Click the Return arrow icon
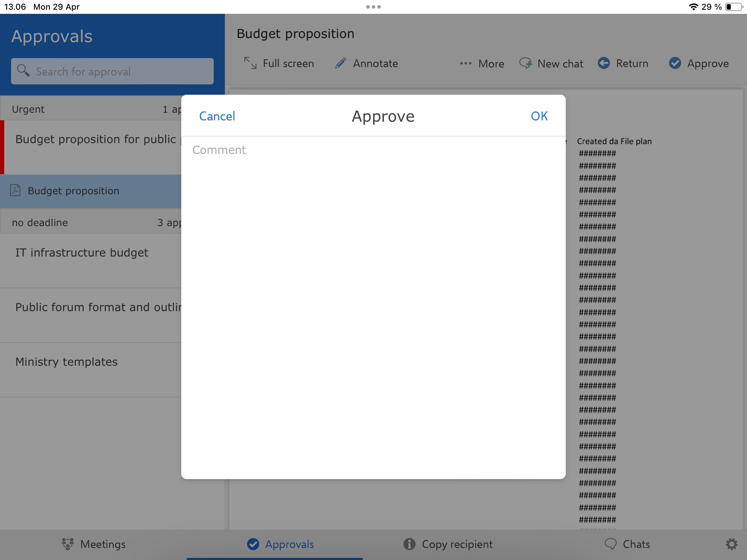 point(604,63)
